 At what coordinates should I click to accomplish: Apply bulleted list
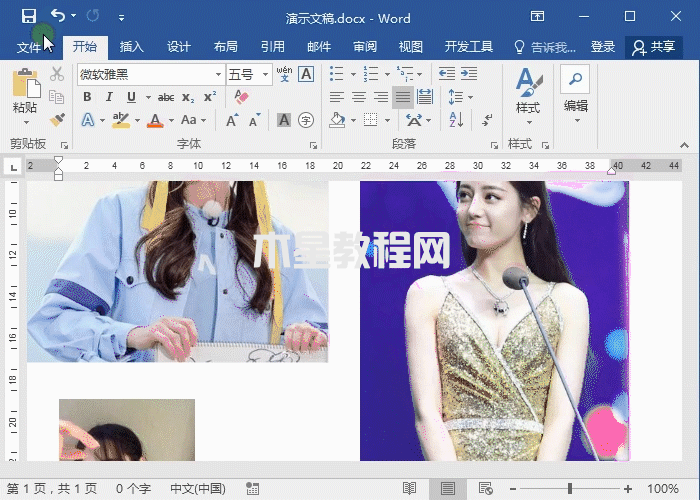337,74
